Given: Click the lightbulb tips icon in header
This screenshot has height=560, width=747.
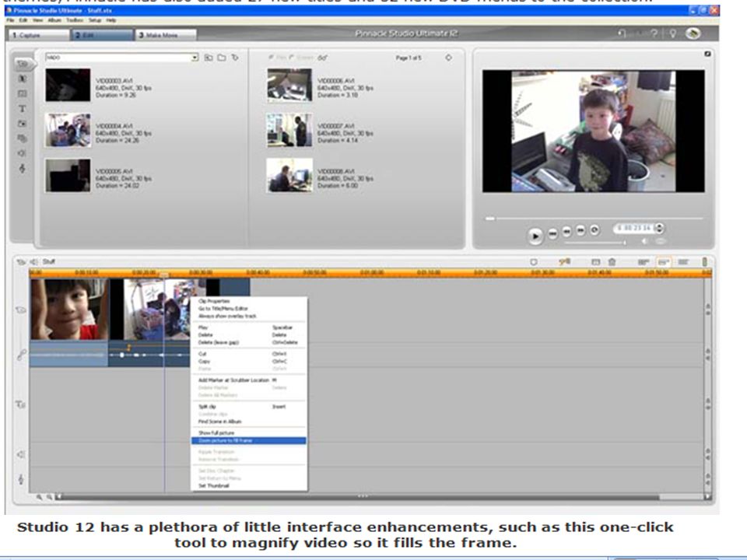Looking at the screenshot, I should (x=672, y=33).
